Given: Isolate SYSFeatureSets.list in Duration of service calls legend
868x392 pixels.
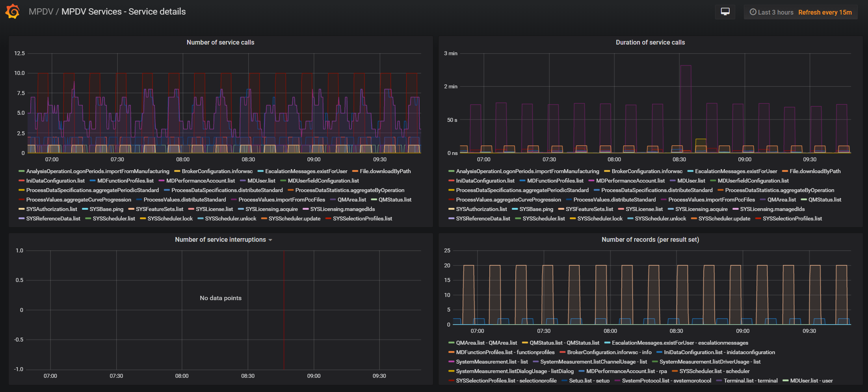Looking at the screenshot, I should [x=589, y=209].
